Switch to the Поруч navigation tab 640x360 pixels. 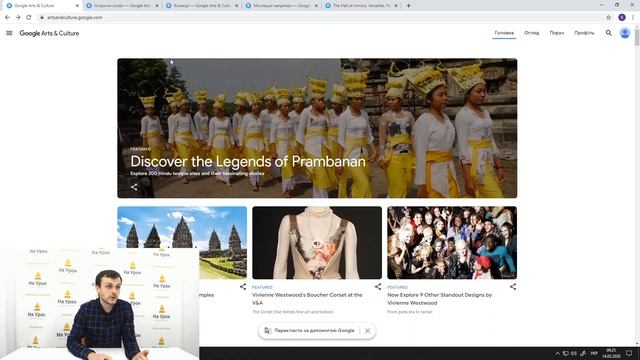click(x=557, y=33)
